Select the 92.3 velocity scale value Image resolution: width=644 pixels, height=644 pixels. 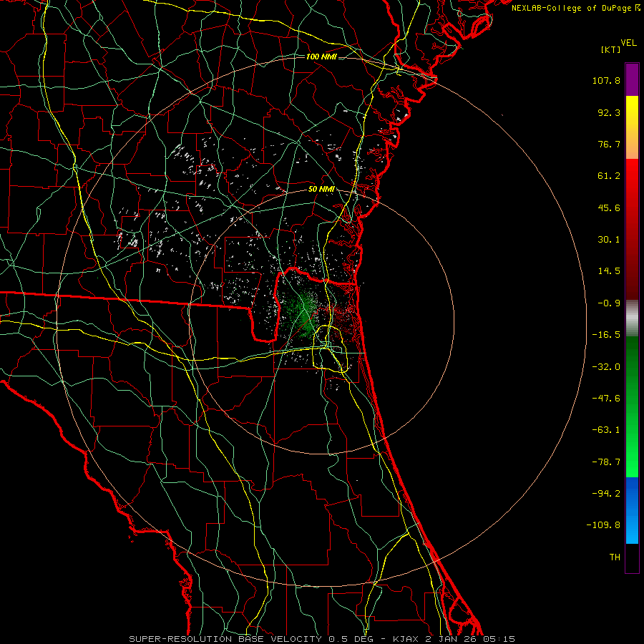(609, 112)
